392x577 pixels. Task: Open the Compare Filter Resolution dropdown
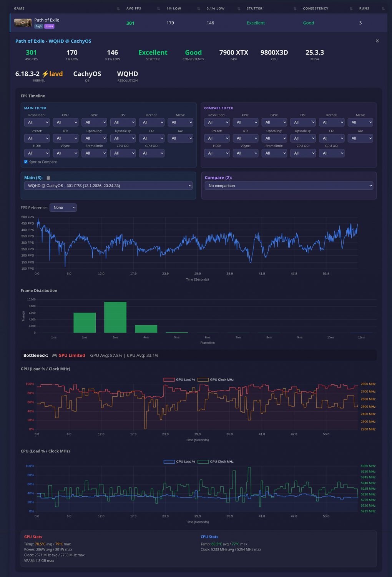217,122
